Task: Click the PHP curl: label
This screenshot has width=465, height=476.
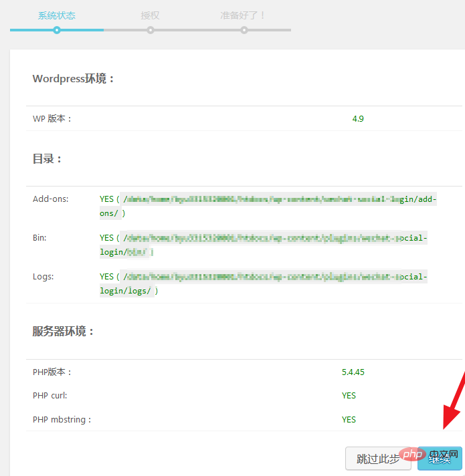Action: pos(50,396)
